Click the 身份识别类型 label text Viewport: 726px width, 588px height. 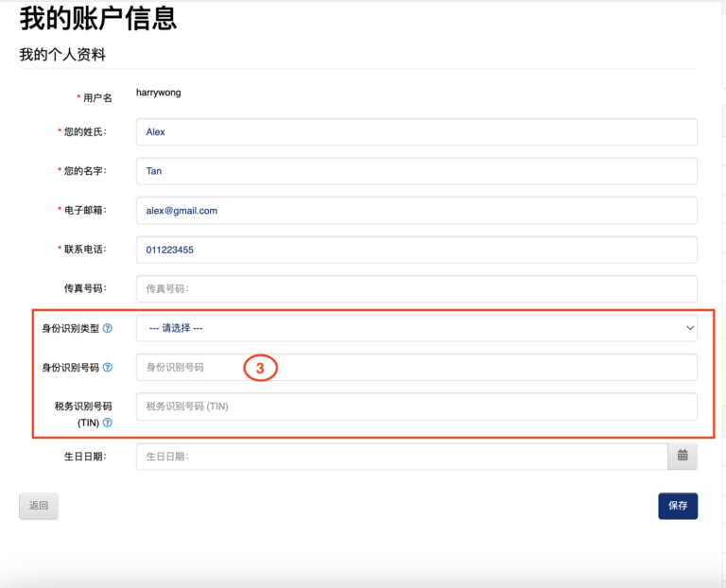point(70,328)
